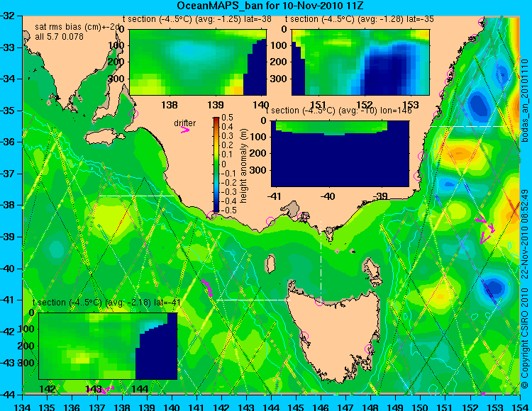Click the 0.5 value on the color bar

tap(227, 118)
